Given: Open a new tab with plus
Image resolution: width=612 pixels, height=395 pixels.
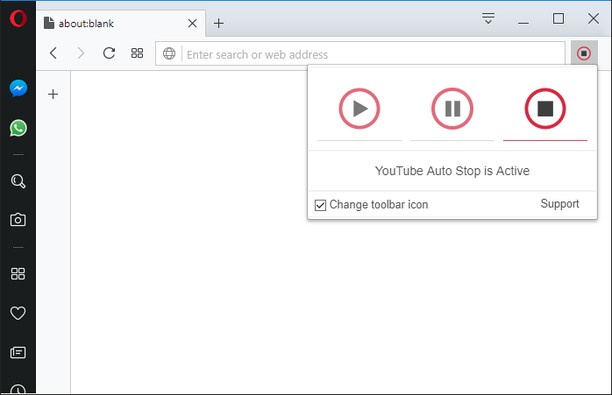Looking at the screenshot, I should [x=219, y=23].
